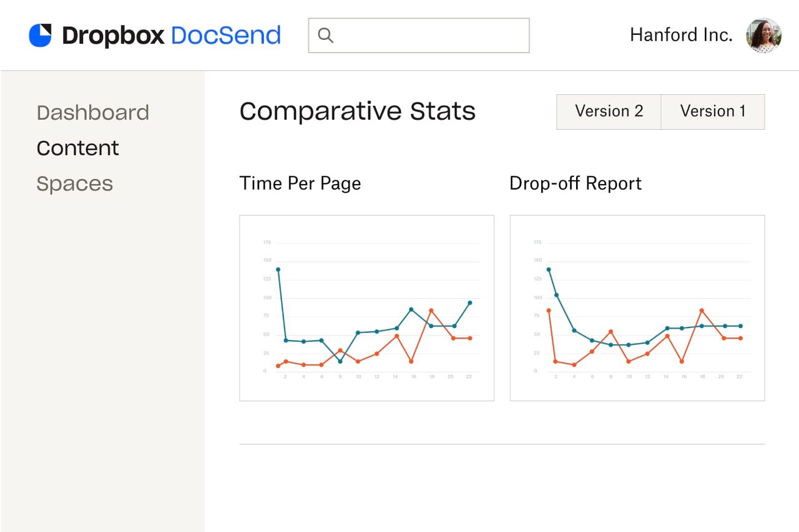Switch to the Version 2 tab
Viewport: 799px width, 532px height.
click(609, 111)
